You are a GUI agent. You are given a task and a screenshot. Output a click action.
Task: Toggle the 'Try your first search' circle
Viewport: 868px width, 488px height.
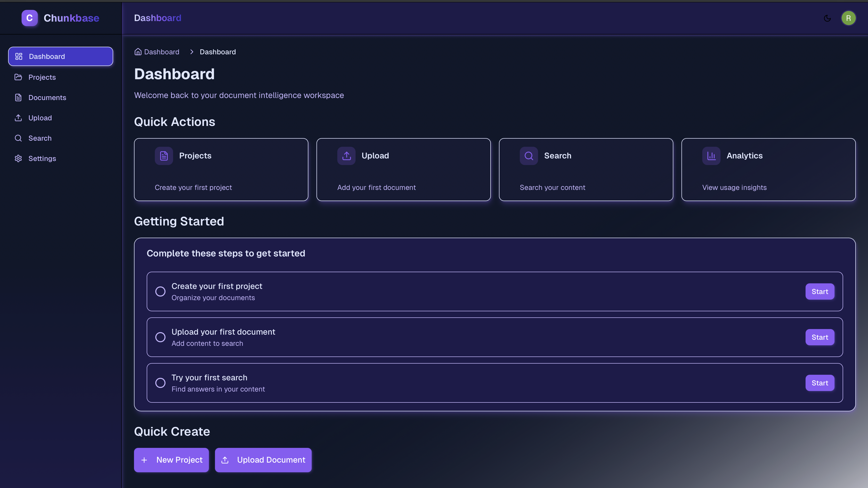161,383
